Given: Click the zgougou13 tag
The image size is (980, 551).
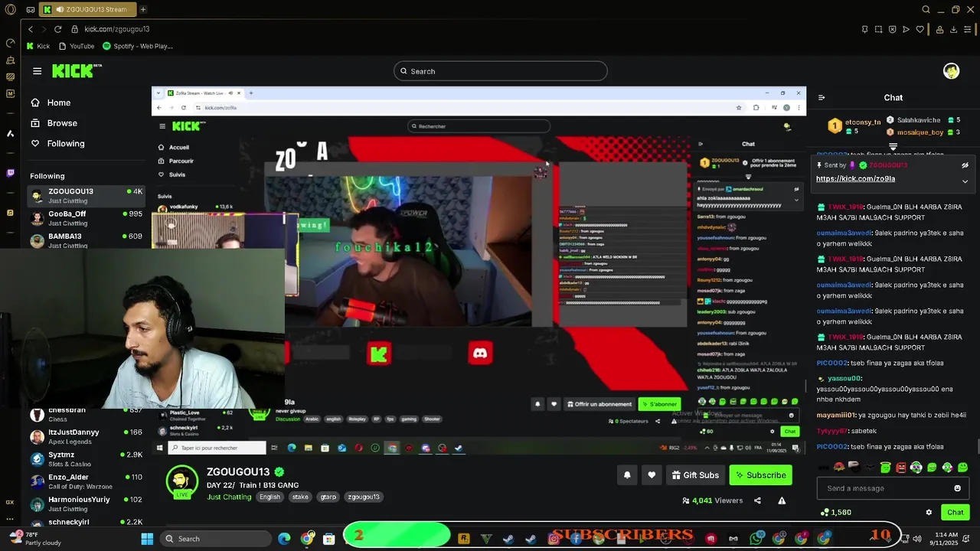Looking at the screenshot, I should click(x=364, y=497).
